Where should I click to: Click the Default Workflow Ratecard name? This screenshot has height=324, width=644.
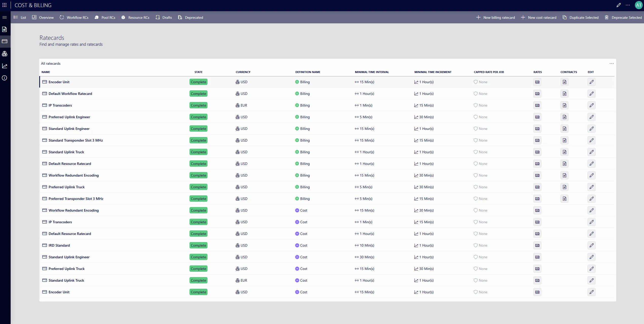(x=70, y=94)
